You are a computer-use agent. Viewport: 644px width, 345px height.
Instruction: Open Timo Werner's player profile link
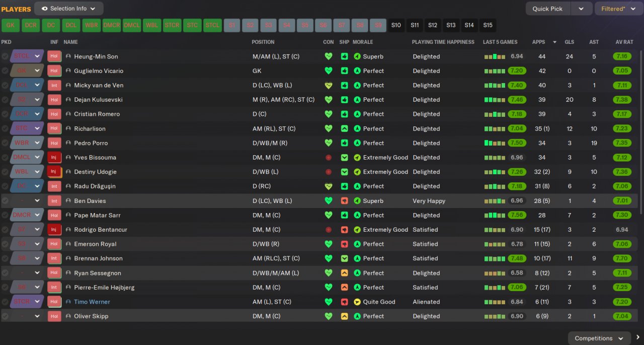pos(92,302)
